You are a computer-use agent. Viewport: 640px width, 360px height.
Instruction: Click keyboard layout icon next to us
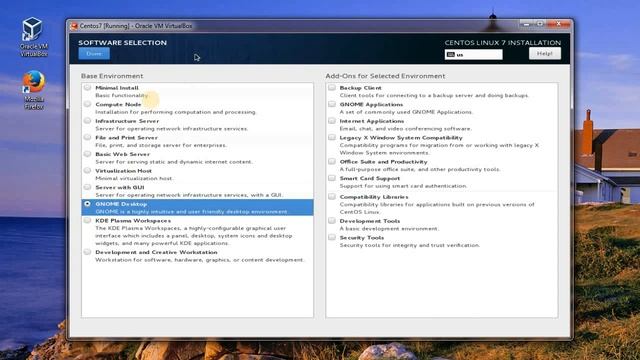pyautogui.click(x=451, y=54)
